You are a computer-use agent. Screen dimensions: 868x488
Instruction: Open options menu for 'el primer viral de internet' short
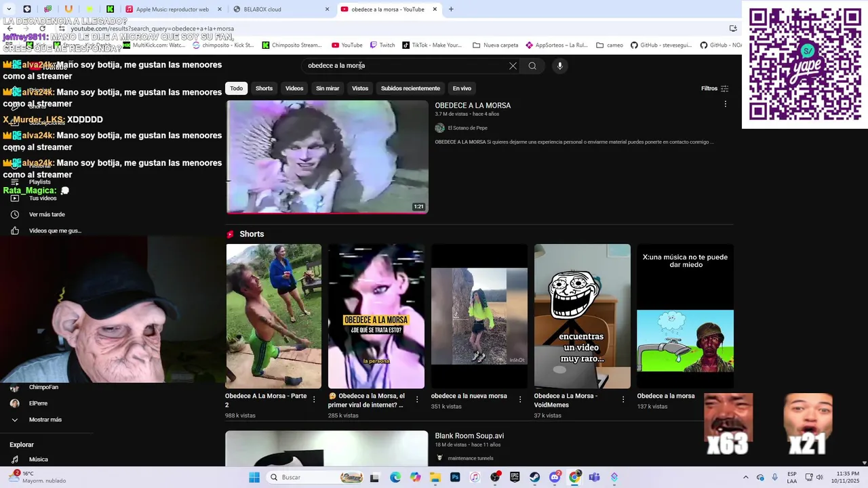417,400
